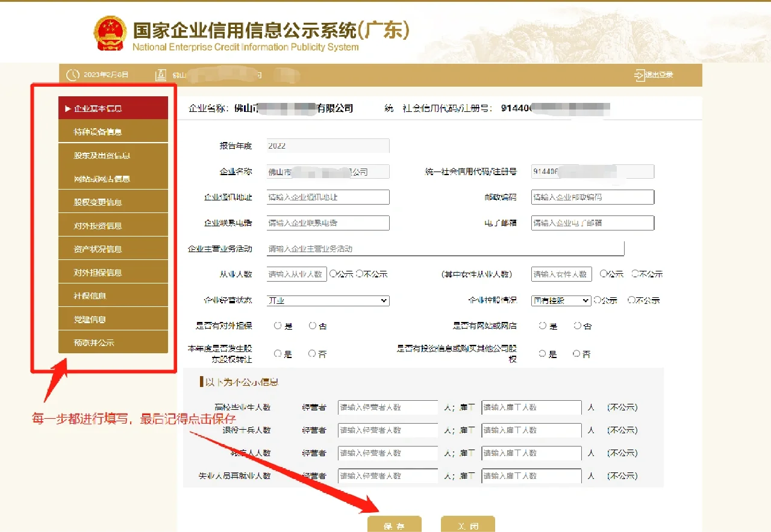Choose 否 for 是否有对外担保

(313, 326)
